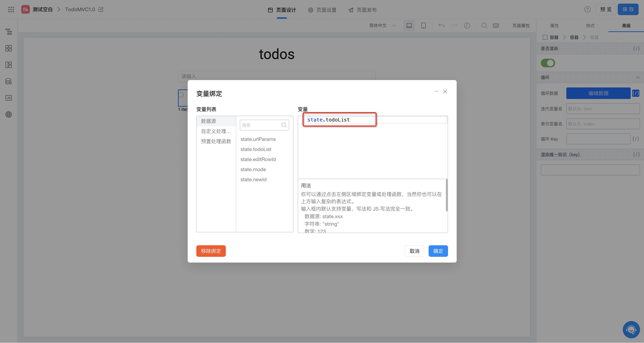The width and height of the screenshot is (644, 343).
Task: Open the 简体中文 language dropdown
Action: coord(382,26)
